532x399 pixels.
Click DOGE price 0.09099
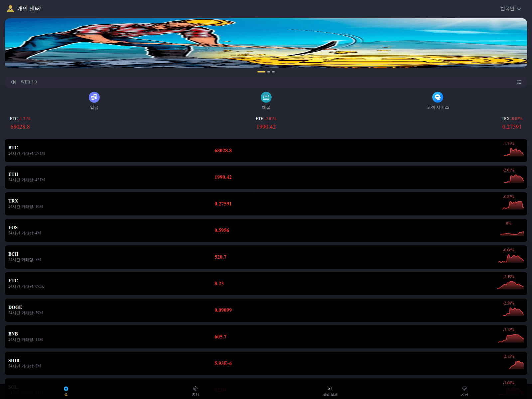(223, 310)
